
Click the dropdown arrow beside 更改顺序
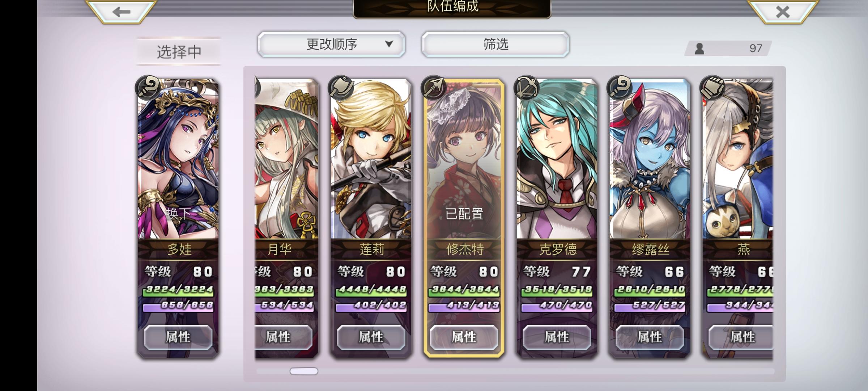(389, 44)
